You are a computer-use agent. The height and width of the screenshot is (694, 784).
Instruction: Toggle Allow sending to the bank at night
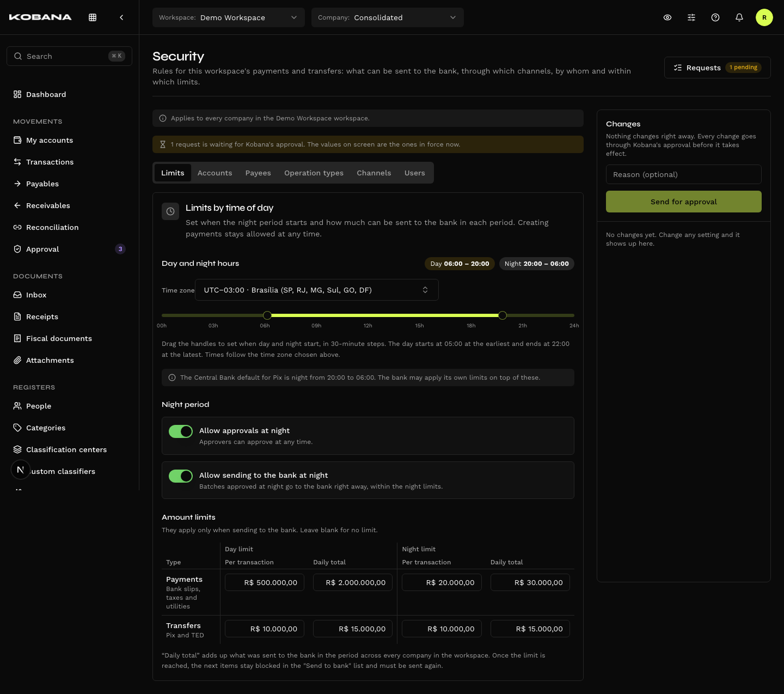[181, 476]
